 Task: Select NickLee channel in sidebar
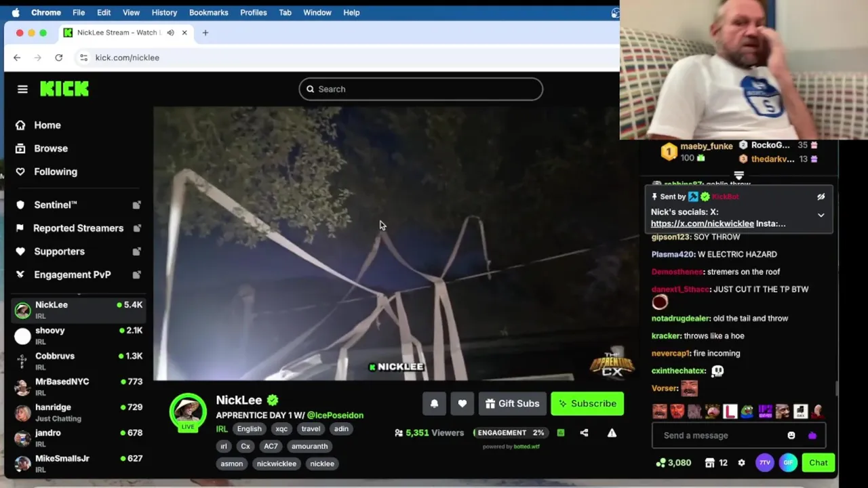click(78, 310)
